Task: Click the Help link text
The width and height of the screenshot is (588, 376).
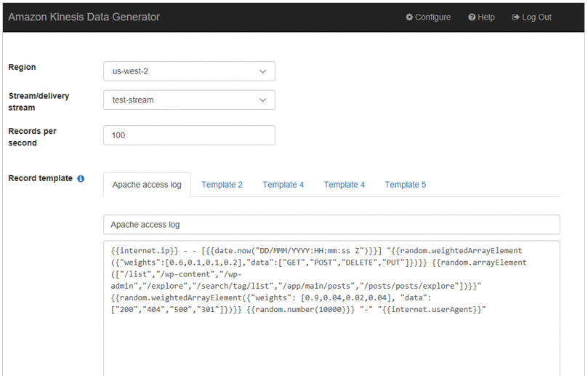Action: coord(486,17)
